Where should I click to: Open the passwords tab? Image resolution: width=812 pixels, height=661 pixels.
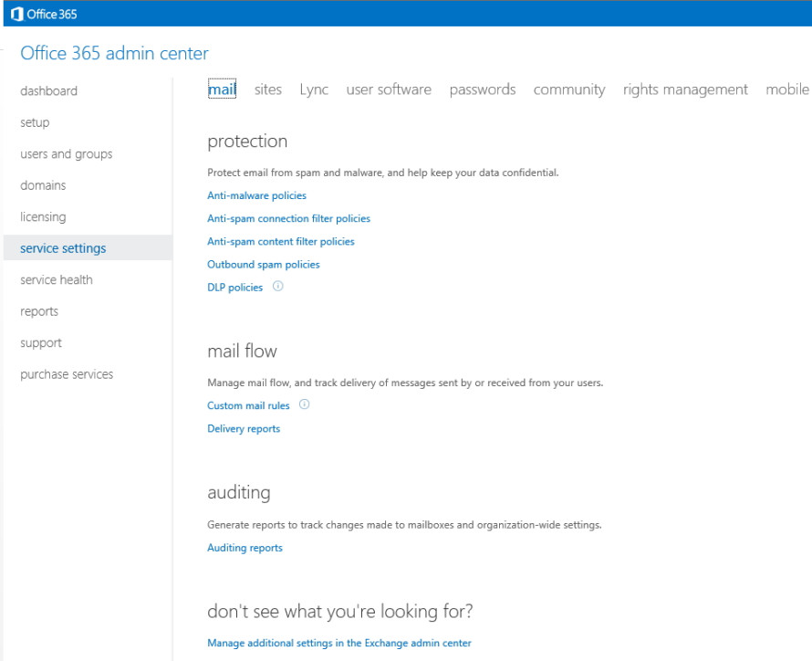pyautogui.click(x=482, y=89)
